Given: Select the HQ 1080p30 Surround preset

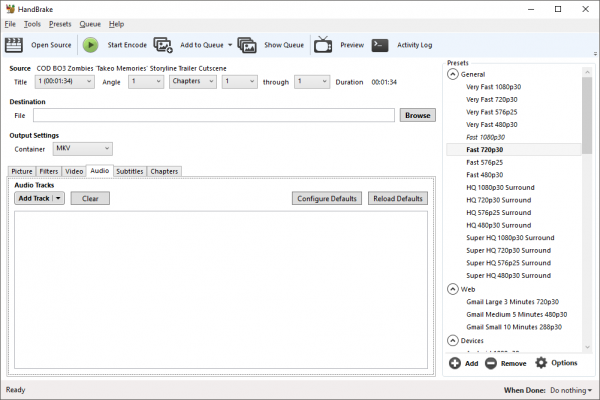Looking at the screenshot, I should (500, 188).
